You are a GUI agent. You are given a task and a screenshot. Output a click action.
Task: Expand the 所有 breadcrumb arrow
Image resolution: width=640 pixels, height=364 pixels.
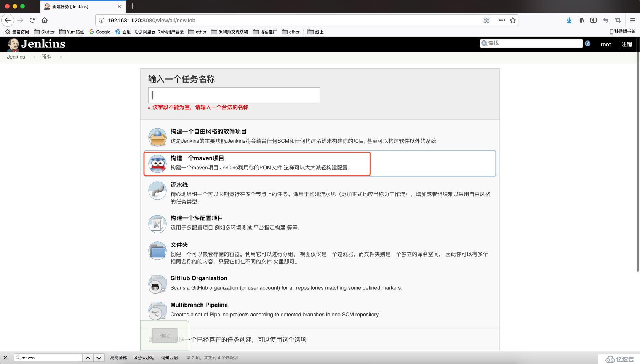61,57
